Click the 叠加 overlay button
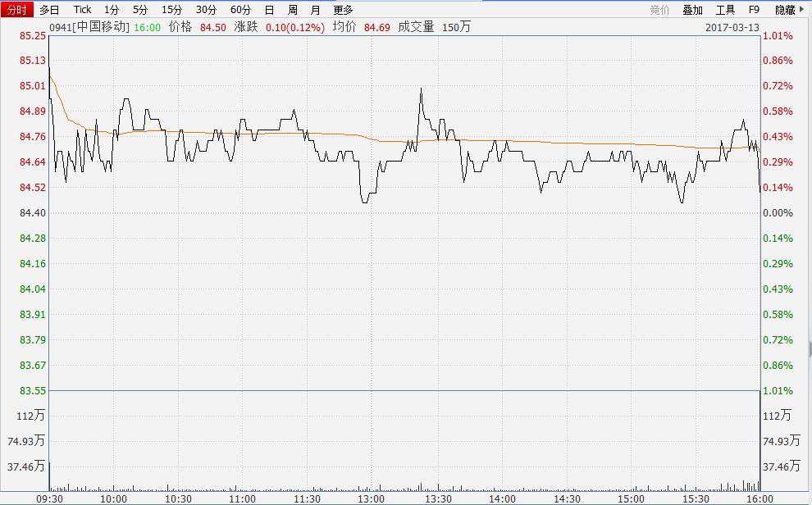Viewport: 812px width, 505px height. [x=692, y=10]
